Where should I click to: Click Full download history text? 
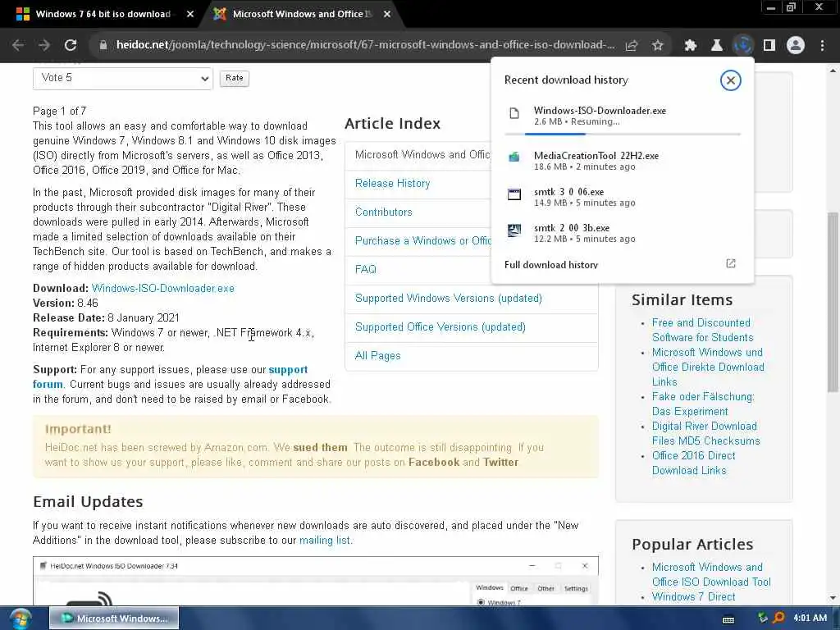point(550,265)
